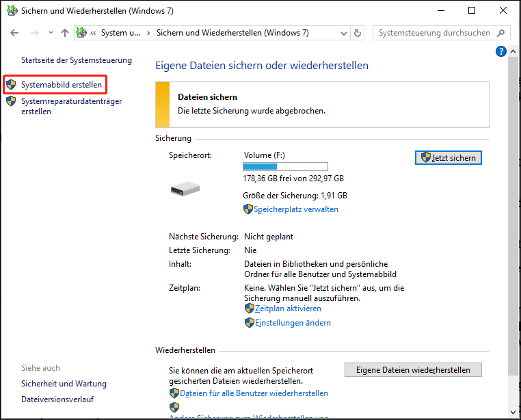Open recent locations dropdown arrow

click(51, 33)
